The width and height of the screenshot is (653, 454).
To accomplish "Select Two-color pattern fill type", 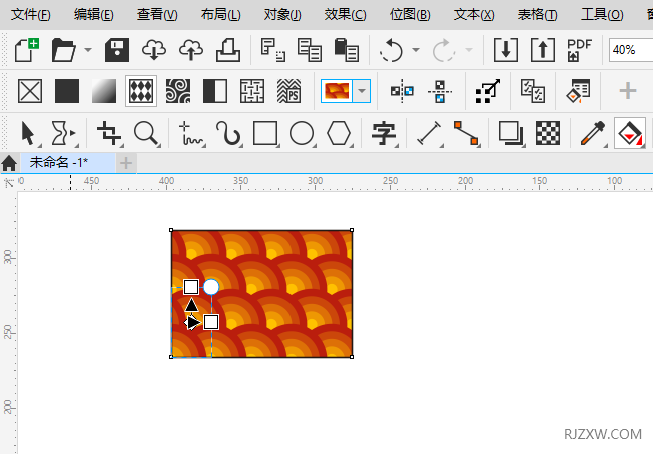I will click(x=215, y=91).
